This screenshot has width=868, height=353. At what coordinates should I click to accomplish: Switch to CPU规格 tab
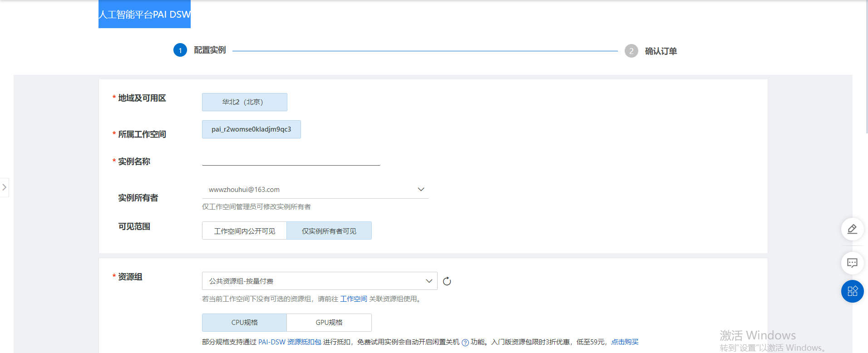click(x=244, y=323)
